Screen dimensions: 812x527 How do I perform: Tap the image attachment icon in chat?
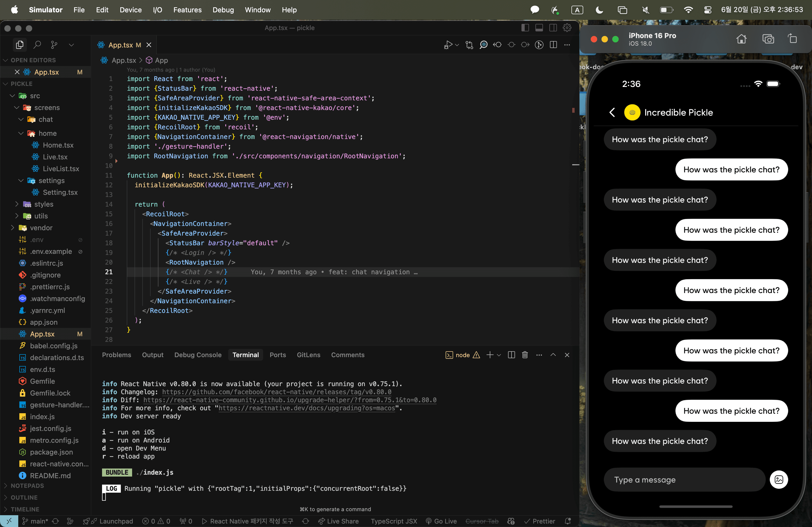click(x=779, y=480)
